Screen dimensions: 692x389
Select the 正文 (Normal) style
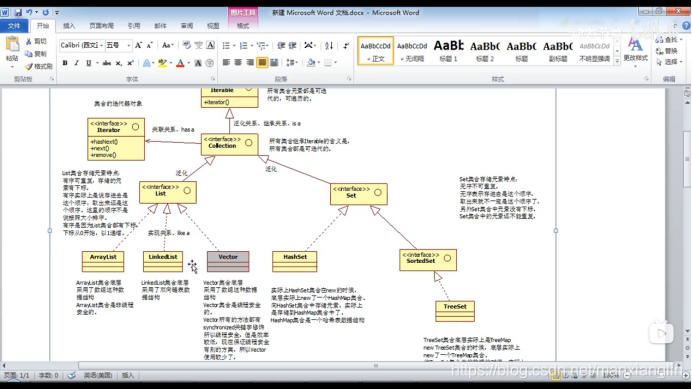375,51
